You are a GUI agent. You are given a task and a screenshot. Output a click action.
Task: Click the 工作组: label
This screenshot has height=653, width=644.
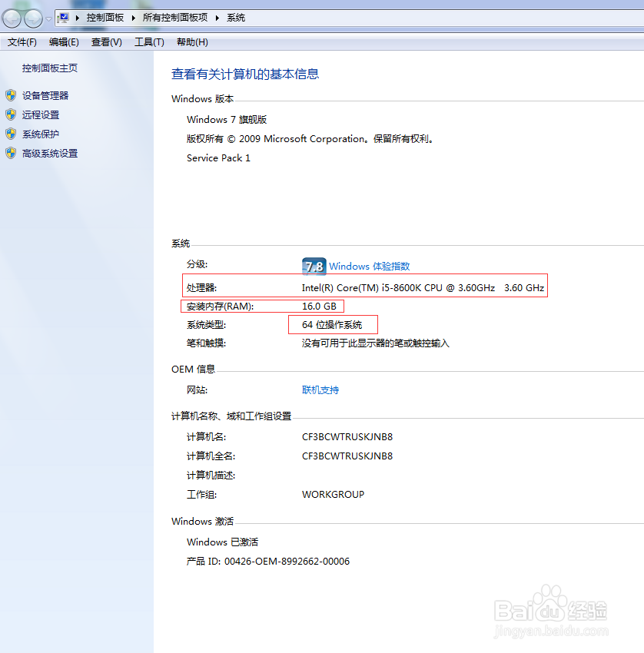click(x=201, y=494)
